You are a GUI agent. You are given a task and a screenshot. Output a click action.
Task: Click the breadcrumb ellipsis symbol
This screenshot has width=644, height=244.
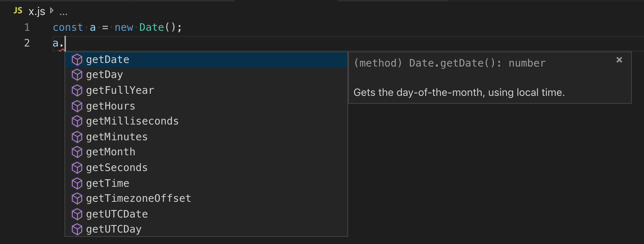(x=63, y=14)
